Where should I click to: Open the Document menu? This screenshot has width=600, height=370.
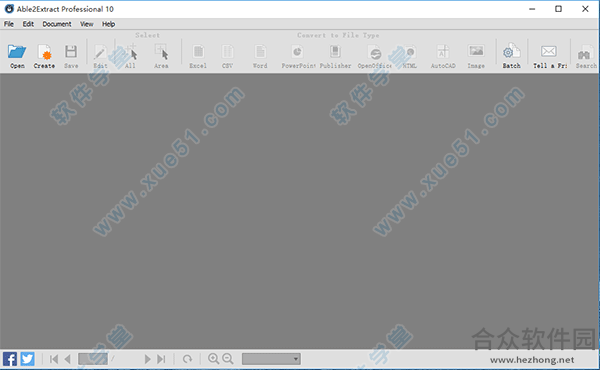[57, 24]
